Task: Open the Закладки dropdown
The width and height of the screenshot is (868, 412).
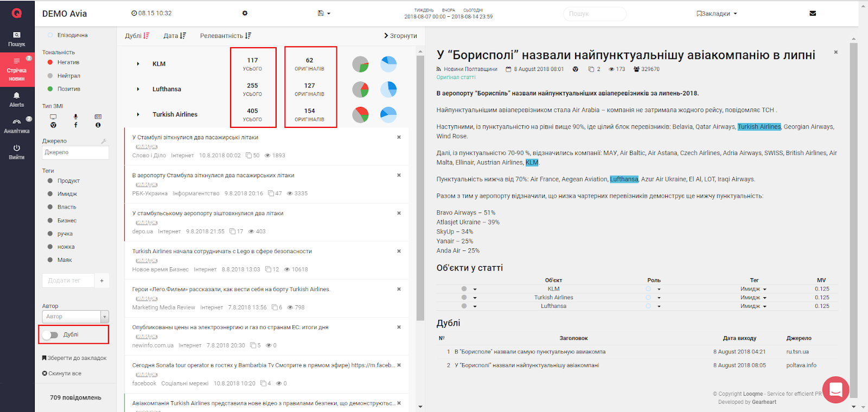Action: pos(717,14)
